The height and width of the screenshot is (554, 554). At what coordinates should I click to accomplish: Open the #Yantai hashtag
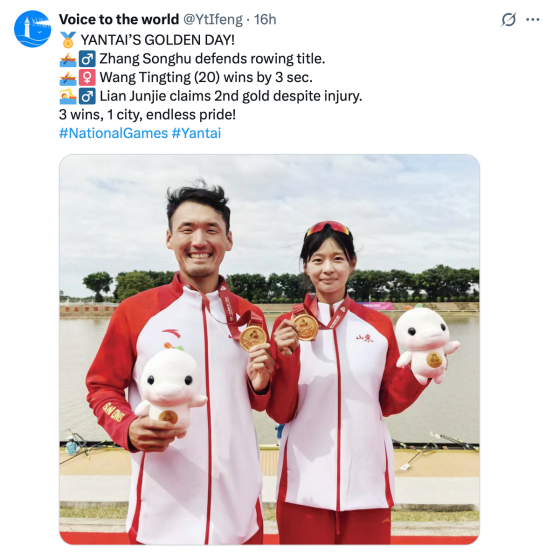pos(196,133)
